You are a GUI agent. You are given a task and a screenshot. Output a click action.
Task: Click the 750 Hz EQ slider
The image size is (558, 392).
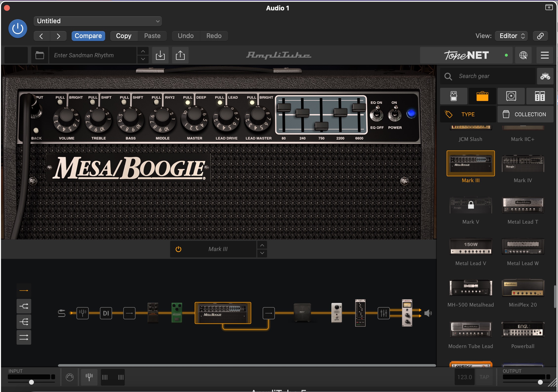321,126
